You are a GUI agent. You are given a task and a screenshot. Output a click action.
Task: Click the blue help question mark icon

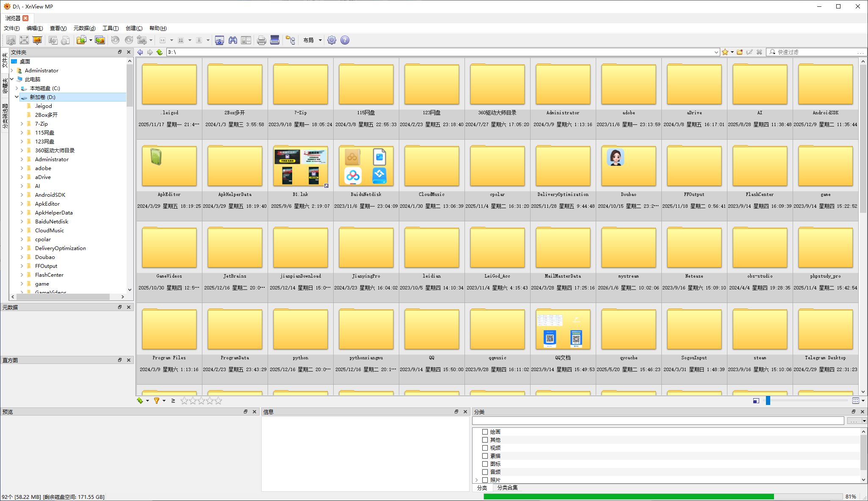pos(345,40)
